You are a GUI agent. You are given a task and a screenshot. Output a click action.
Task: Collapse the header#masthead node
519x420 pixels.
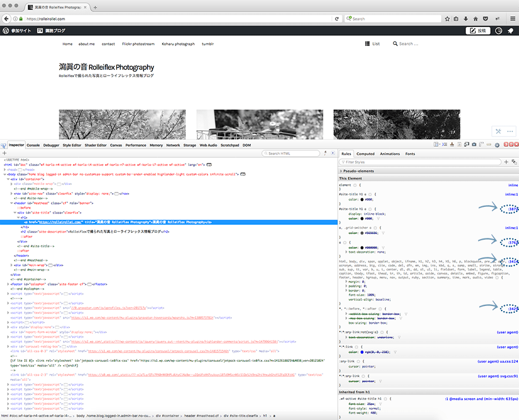pyautogui.click(x=12, y=203)
